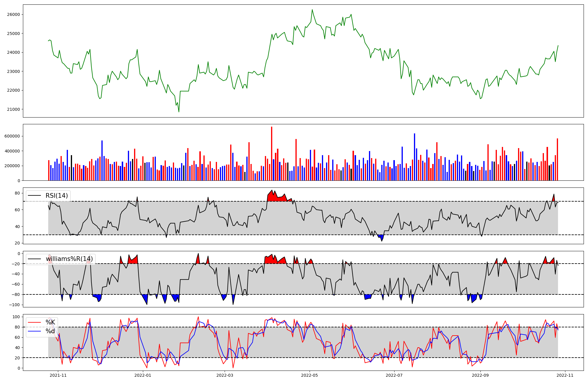Click the williams%R(14) legend entry
The height and width of the screenshot is (382, 588).
pos(69,259)
